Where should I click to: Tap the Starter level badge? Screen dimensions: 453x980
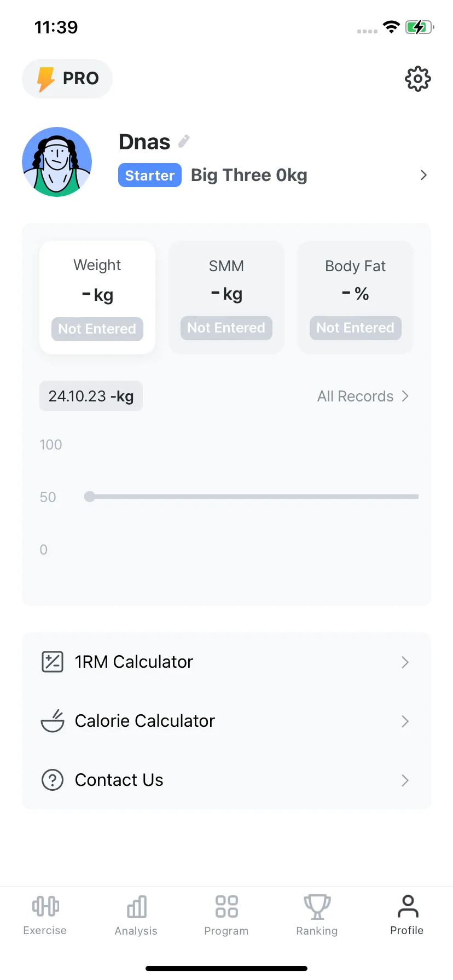150,175
